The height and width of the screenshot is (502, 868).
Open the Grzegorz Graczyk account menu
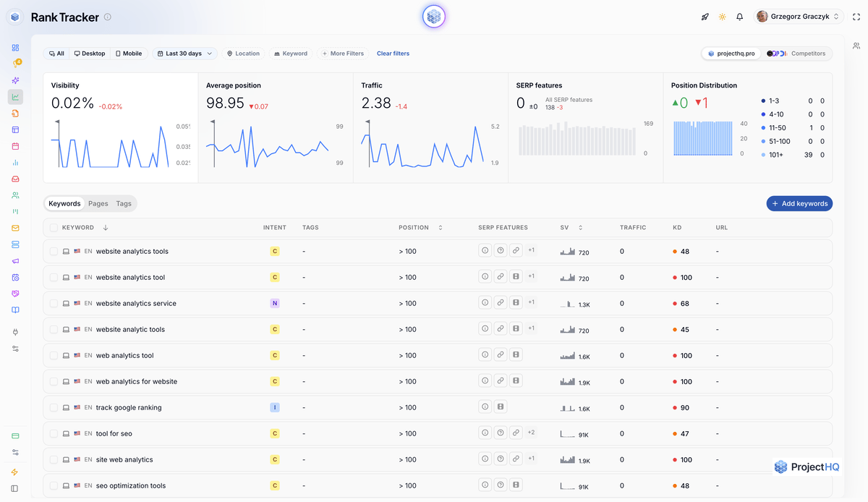(x=799, y=17)
